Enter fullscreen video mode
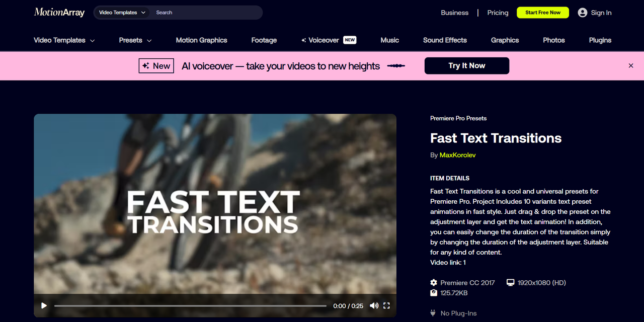Image resolution: width=644 pixels, height=322 pixels. click(x=387, y=305)
